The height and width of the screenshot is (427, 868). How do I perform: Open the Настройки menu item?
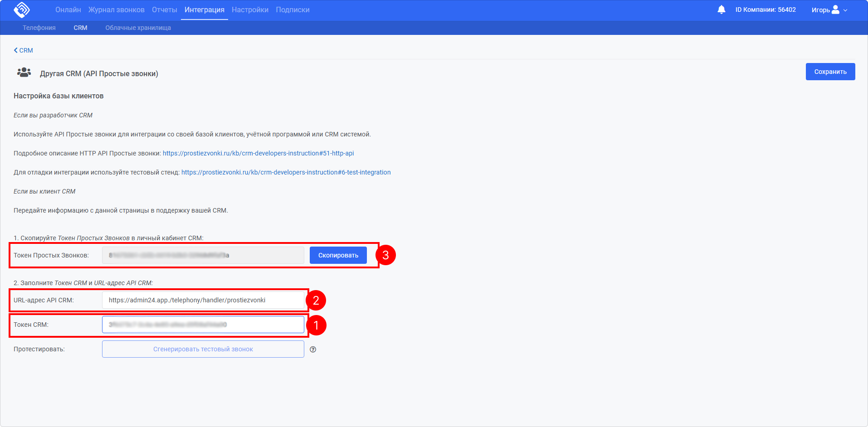coord(250,10)
